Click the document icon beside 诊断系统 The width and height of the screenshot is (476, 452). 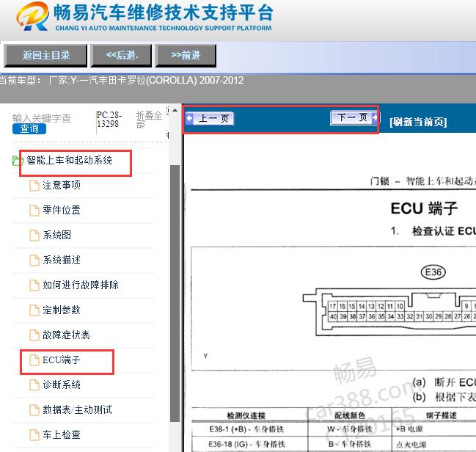[x=34, y=385]
